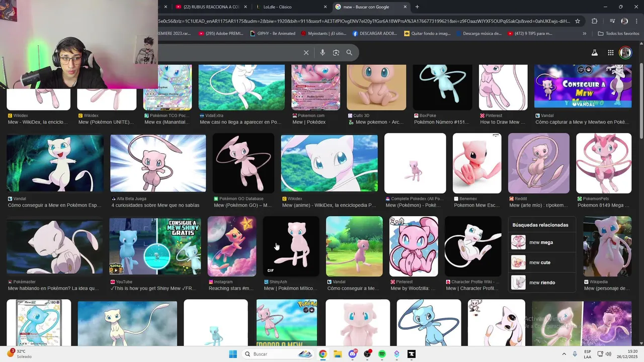Show hidden system tray icons
This screenshot has width=644, height=362.
[563, 354]
